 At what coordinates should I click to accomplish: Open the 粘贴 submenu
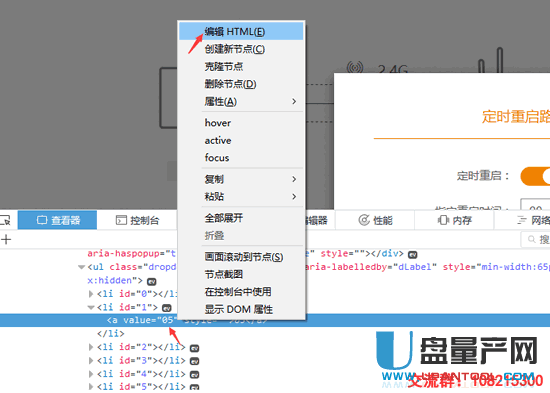[x=241, y=196]
